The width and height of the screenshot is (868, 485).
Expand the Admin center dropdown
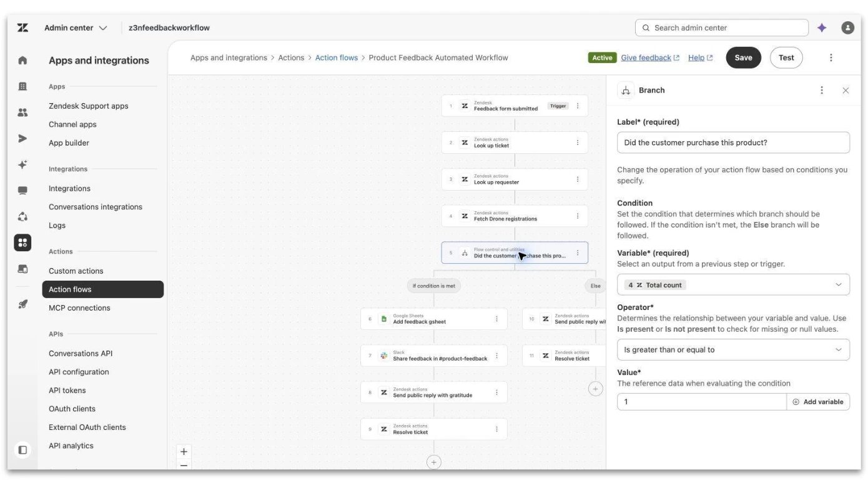(76, 28)
